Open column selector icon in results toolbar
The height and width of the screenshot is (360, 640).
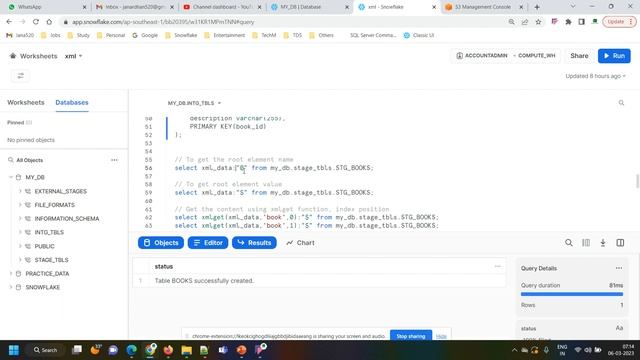586,243
